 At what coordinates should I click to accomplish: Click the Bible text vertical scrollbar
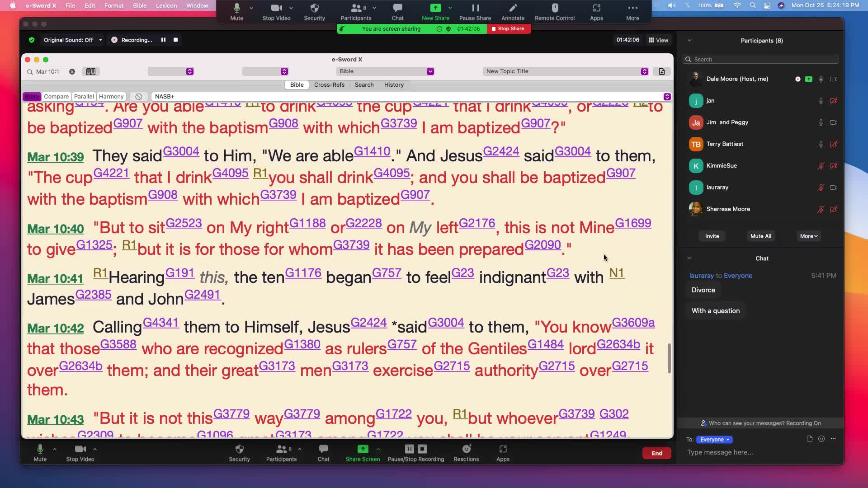click(669, 358)
